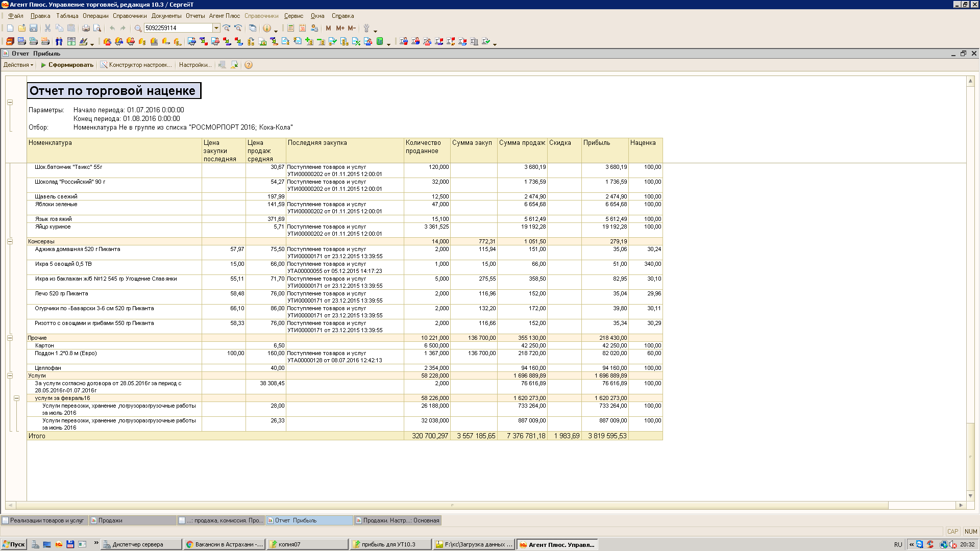Viewport: 980px width, 551px height.
Task: Open Конструктор настроек
Action: click(136, 65)
